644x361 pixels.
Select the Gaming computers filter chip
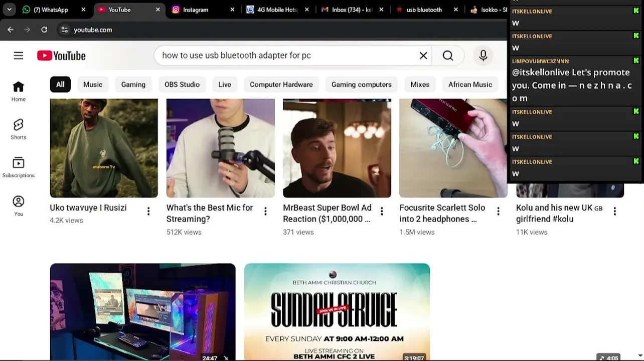point(362,84)
